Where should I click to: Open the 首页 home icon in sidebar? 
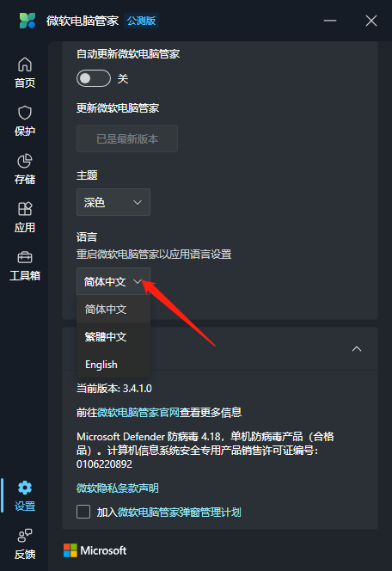(25, 65)
